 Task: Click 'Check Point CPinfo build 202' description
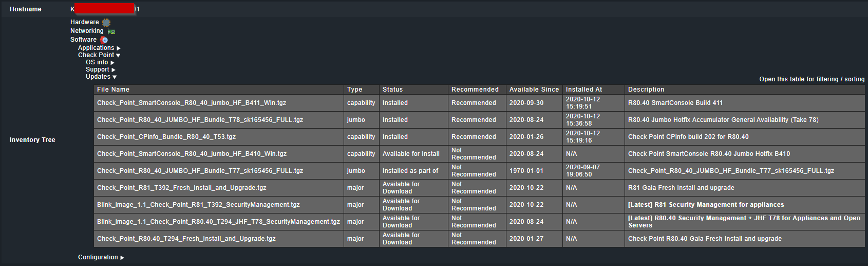(688, 137)
